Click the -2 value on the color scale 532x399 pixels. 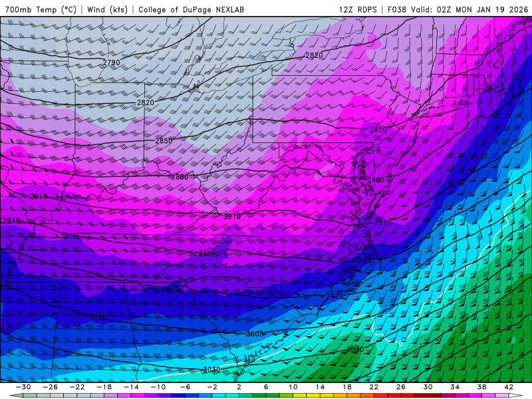212,387
